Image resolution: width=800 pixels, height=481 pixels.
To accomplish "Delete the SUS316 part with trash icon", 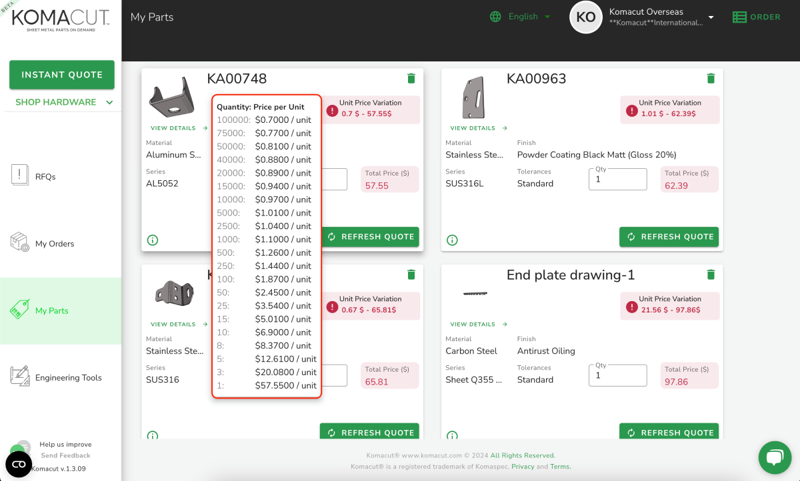I will click(x=411, y=274).
